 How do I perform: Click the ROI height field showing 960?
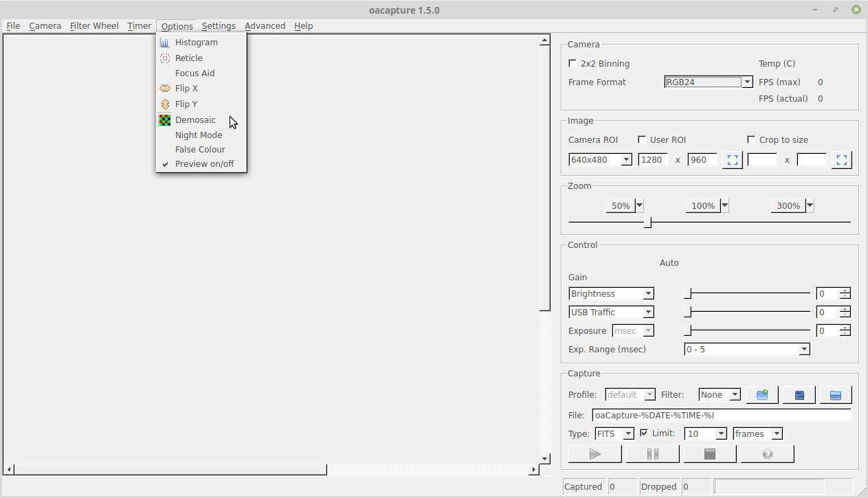pyautogui.click(x=702, y=160)
